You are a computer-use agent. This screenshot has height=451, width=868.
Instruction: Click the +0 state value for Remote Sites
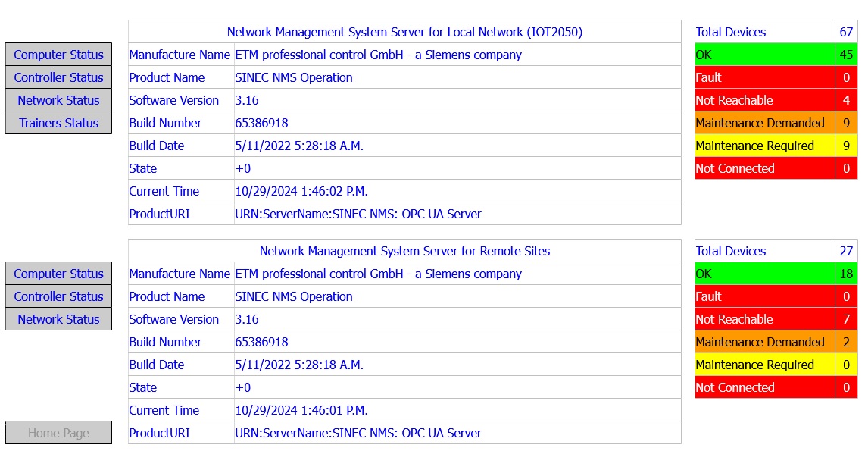243,387
